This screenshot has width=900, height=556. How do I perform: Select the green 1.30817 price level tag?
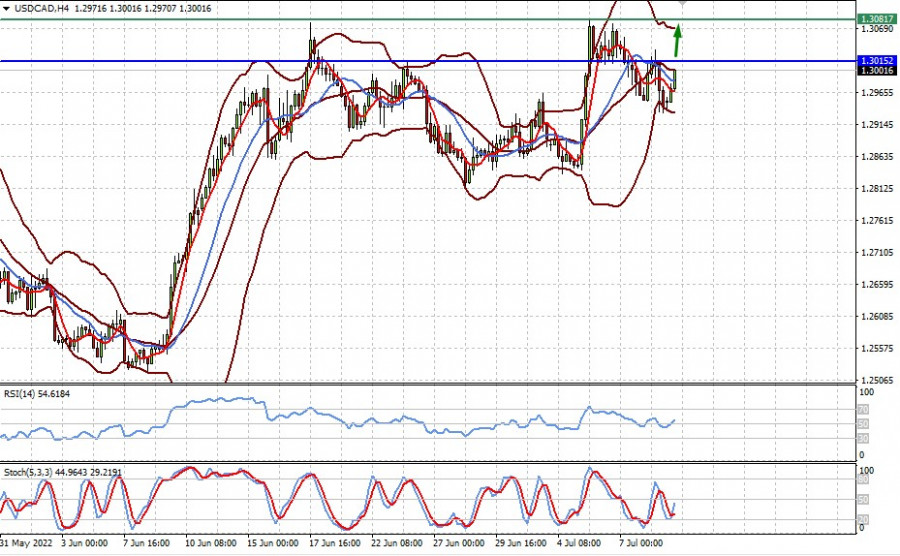point(877,19)
